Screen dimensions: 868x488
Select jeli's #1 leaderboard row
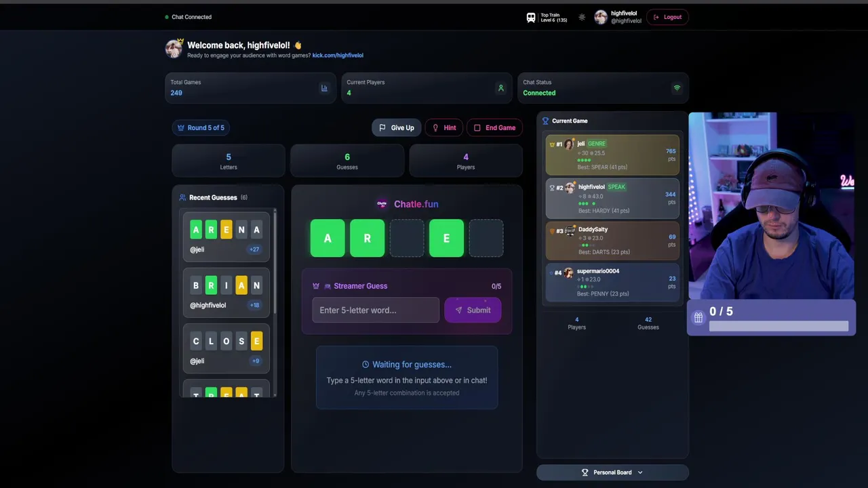coord(612,155)
